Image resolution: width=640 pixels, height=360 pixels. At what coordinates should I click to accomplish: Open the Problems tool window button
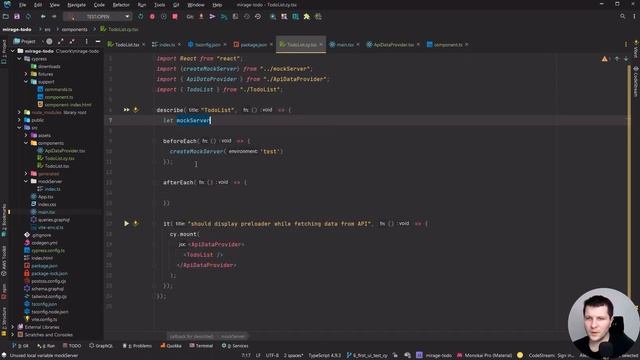pyautogui.click(x=137, y=346)
